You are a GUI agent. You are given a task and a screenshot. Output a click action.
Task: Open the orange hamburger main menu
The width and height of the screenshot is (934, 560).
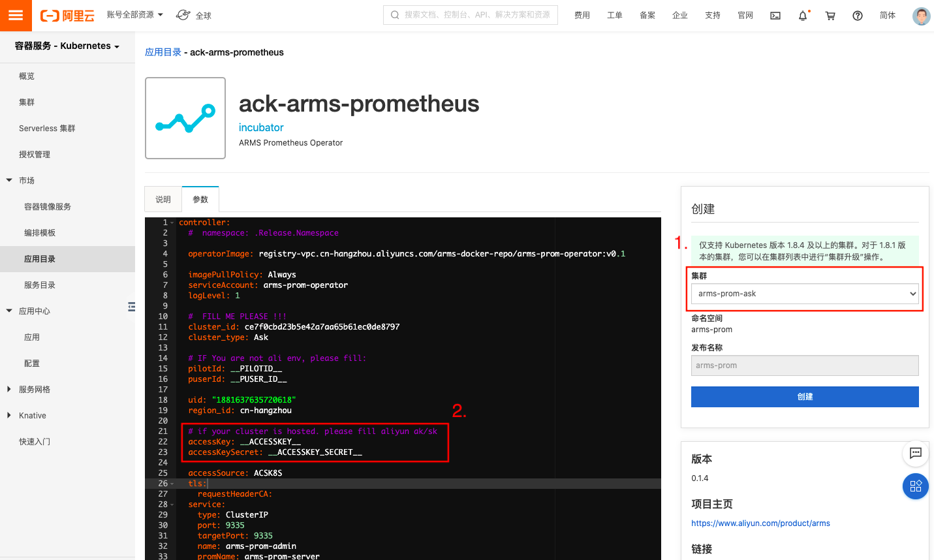click(x=16, y=16)
